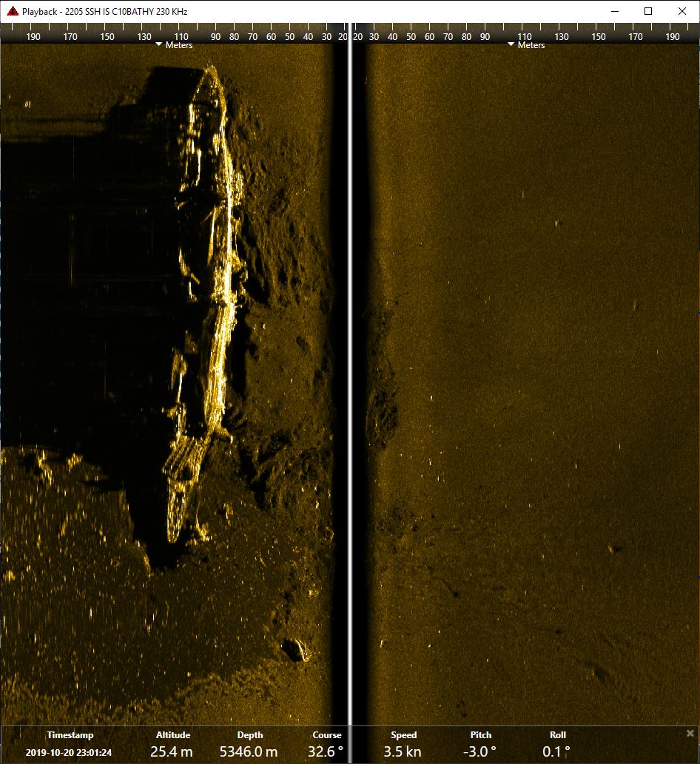The width and height of the screenshot is (700, 764).
Task: Click the Timestamp value 2019-10-20 23:01:24
Action: pos(69,752)
